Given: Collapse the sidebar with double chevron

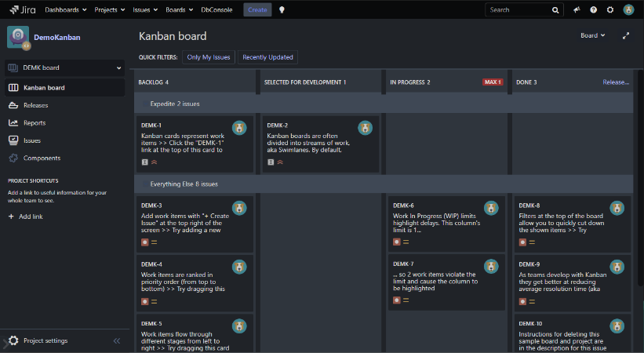Looking at the screenshot, I should [117, 340].
